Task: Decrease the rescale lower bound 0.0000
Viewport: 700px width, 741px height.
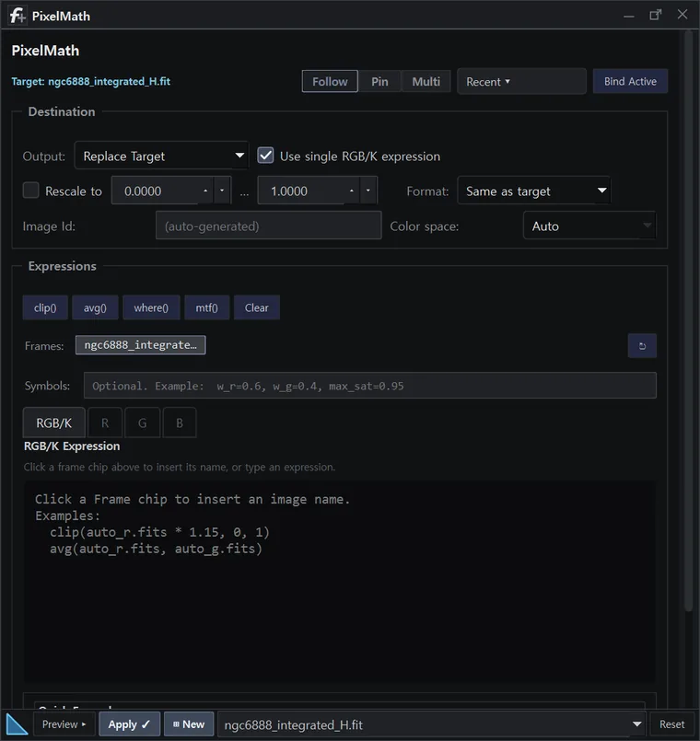Action: (222, 191)
